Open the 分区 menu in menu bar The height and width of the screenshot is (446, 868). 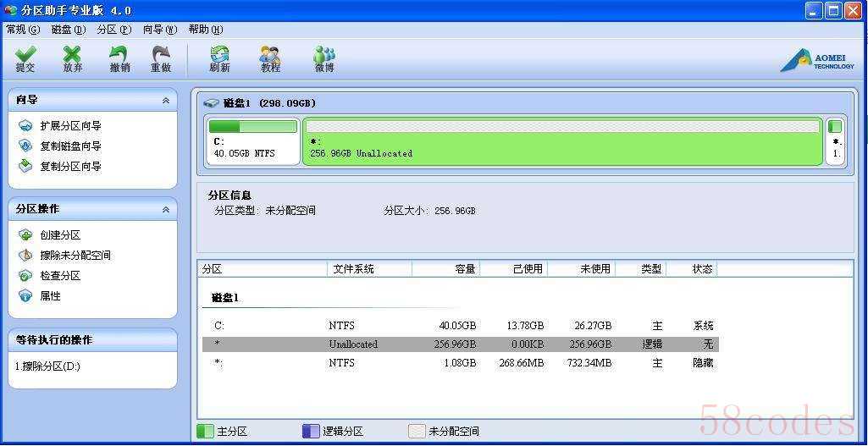[113, 30]
